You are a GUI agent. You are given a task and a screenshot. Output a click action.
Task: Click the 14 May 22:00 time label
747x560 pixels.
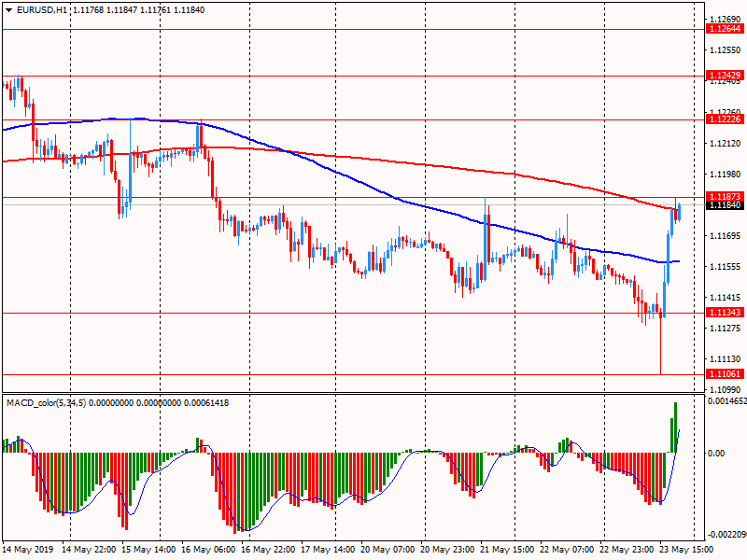(89, 550)
